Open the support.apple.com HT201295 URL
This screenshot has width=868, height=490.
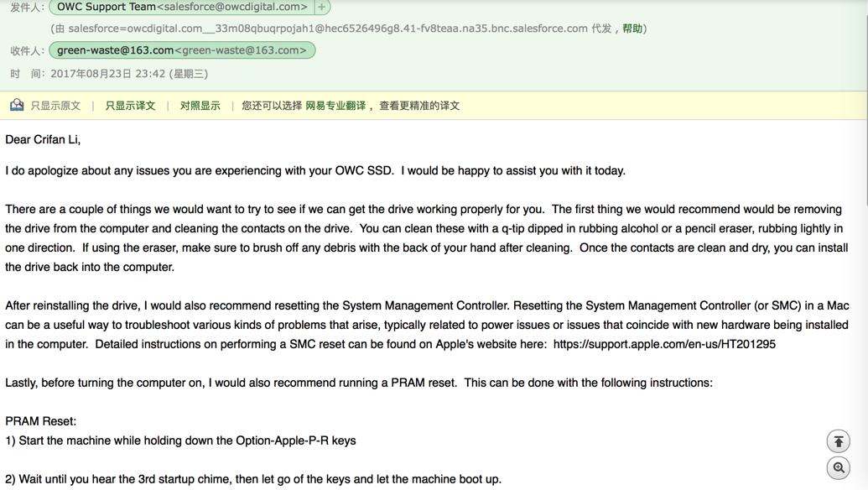pyautogui.click(x=664, y=344)
